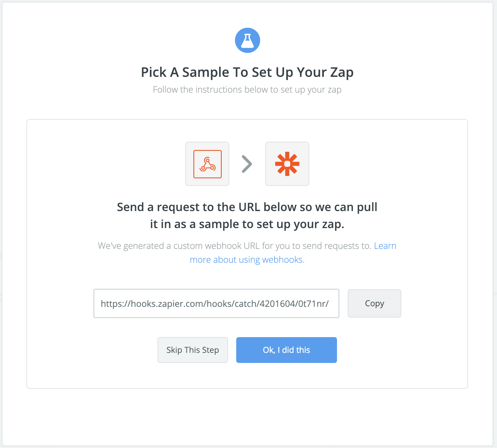Click the orange Webhooks app icon
Screen dimensions: 497x448
(207, 164)
